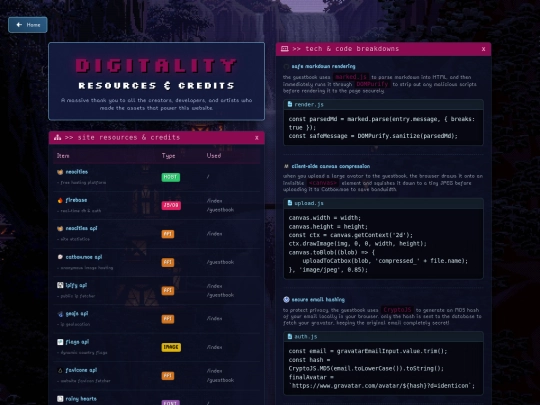Go back using the Home button
The image size is (540, 405).
coord(28,25)
